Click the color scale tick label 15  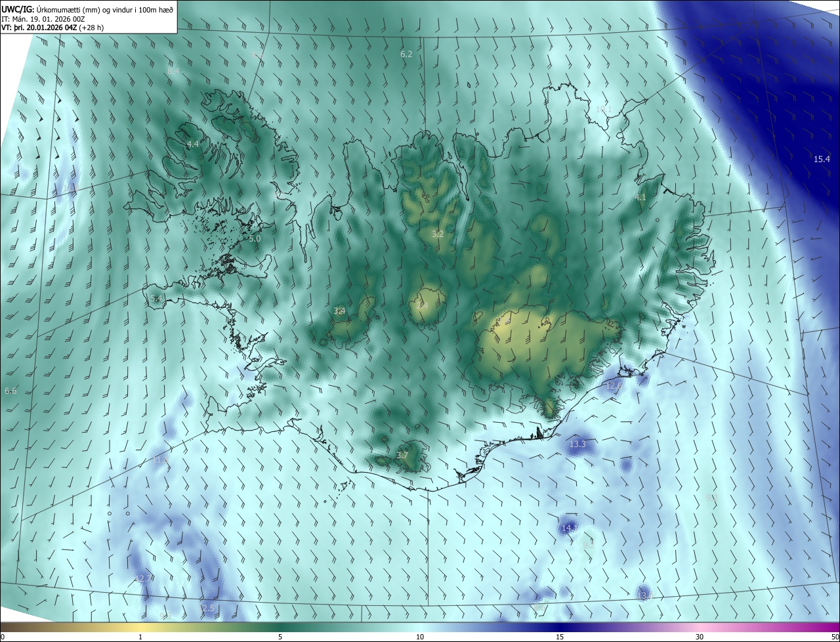click(x=560, y=637)
